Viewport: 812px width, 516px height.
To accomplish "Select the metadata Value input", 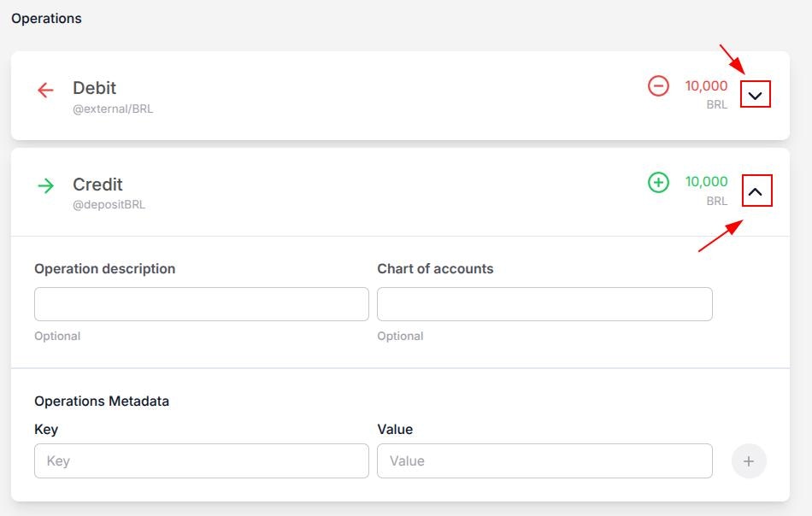I will pyautogui.click(x=544, y=461).
